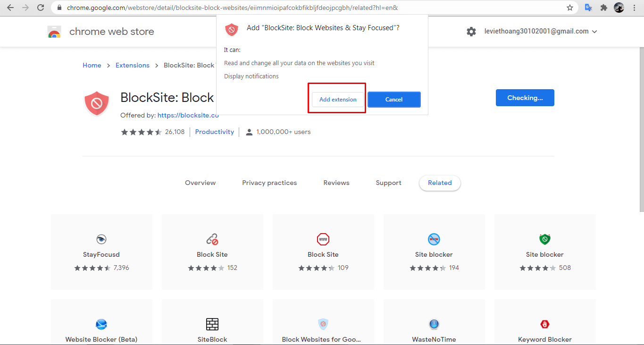Reload the page with the refresh icon

tap(41, 8)
